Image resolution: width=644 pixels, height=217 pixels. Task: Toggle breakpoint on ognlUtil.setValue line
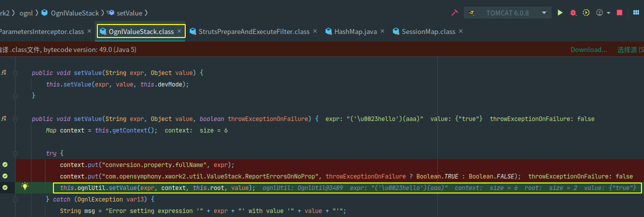[5, 187]
